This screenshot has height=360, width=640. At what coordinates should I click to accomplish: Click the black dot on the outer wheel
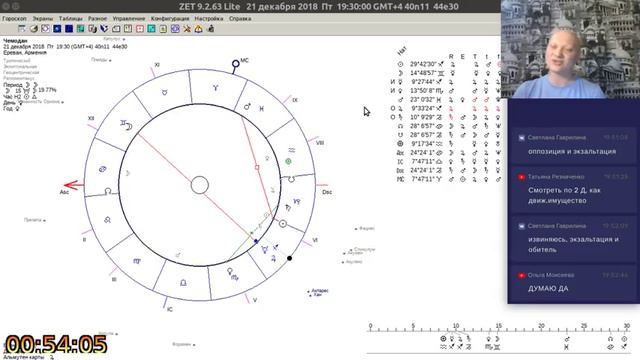(x=289, y=258)
